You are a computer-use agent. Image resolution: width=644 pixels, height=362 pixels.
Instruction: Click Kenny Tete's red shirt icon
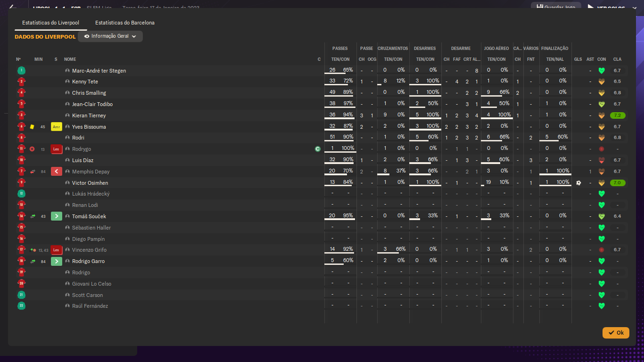coord(21,82)
